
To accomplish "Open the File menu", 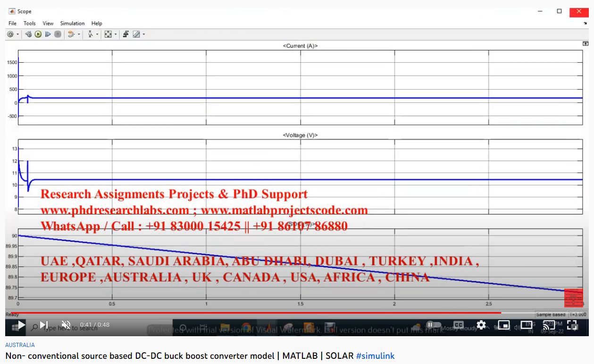I will [13, 23].
